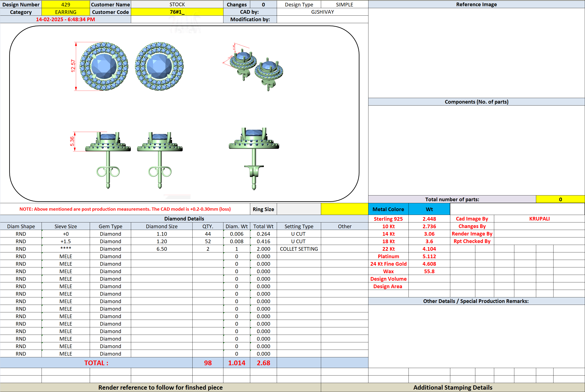Screen dimensions: 585x392
Task: Select the 5.36 side dimension label
Action: pos(72,141)
